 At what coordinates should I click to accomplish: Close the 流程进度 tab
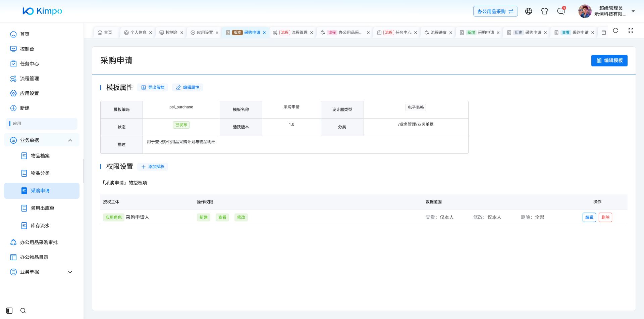[451, 33]
